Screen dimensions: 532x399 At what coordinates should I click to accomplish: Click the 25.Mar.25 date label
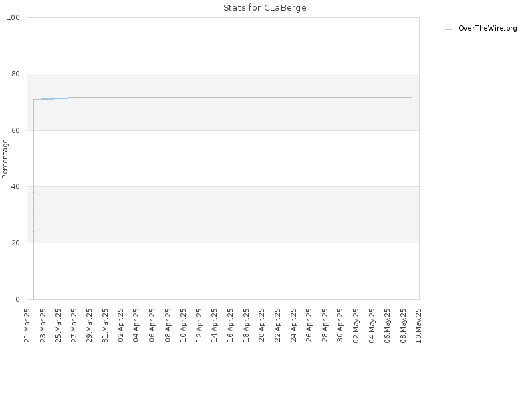[59, 325]
